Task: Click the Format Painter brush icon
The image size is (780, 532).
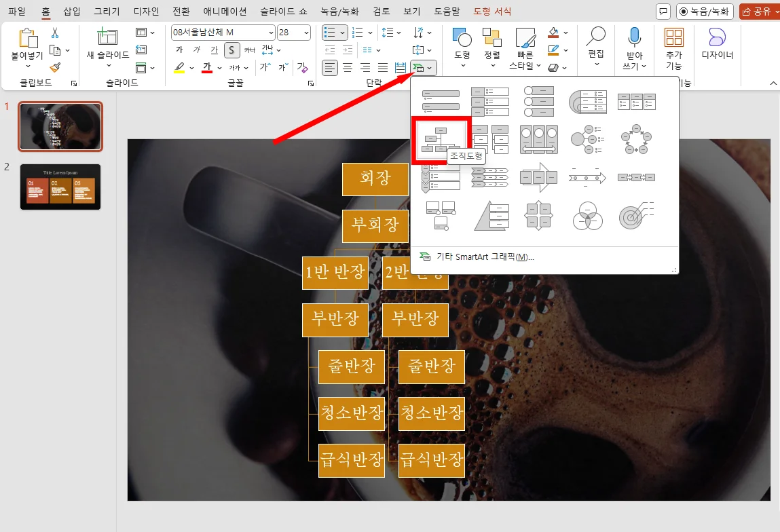Action: click(55, 67)
